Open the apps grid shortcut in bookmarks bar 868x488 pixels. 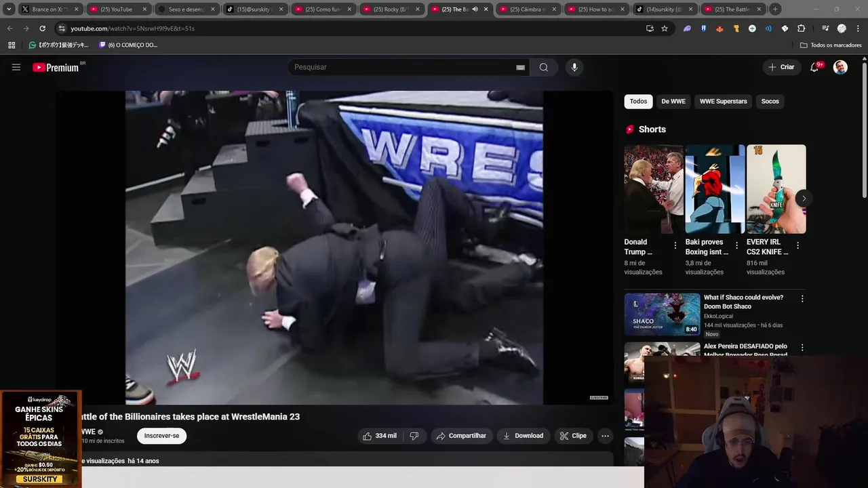(12, 45)
